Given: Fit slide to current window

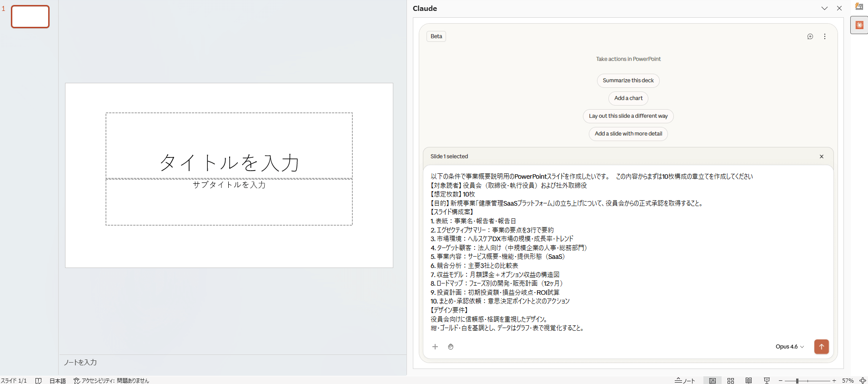Looking at the screenshot, I should (863, 381).
